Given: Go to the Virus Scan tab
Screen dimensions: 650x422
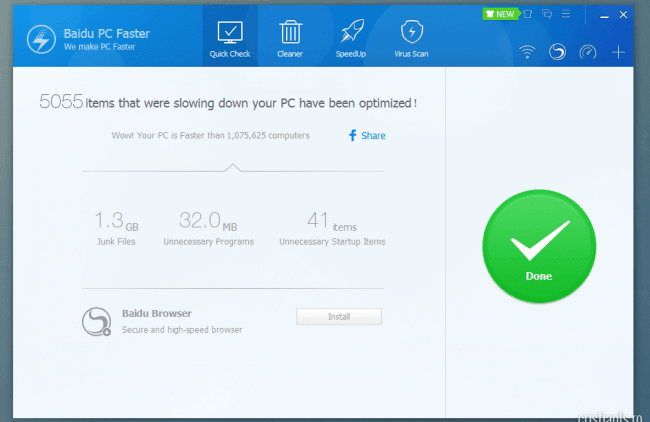Looking at the screenshot, I should (411, 39).
